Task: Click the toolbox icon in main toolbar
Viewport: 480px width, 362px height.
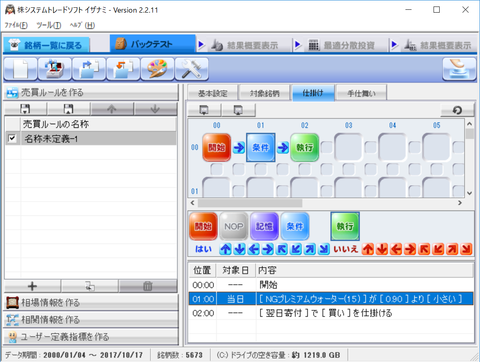Action: click(55, 69)
